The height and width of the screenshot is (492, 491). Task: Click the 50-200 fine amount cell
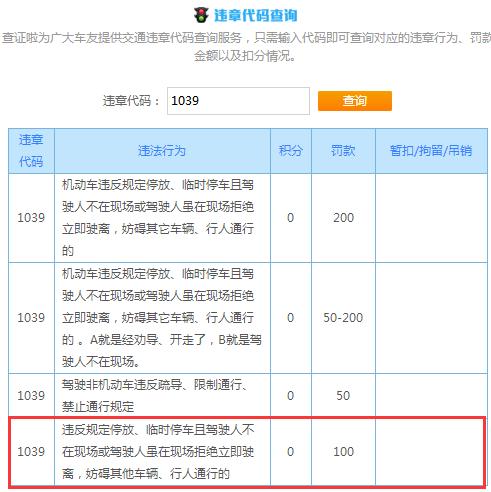[343, 318]
